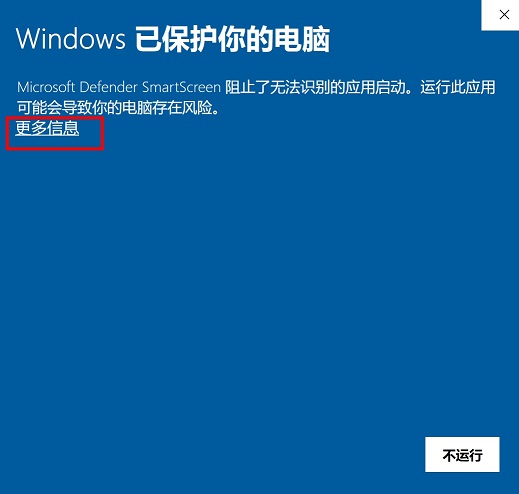Click the word Microsoft in the message

(x=46, y=87)
